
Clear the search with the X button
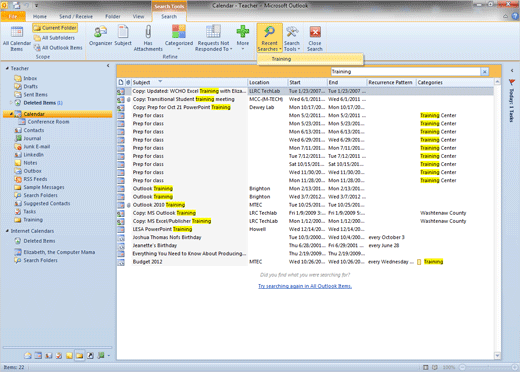(x=484, y=72)
